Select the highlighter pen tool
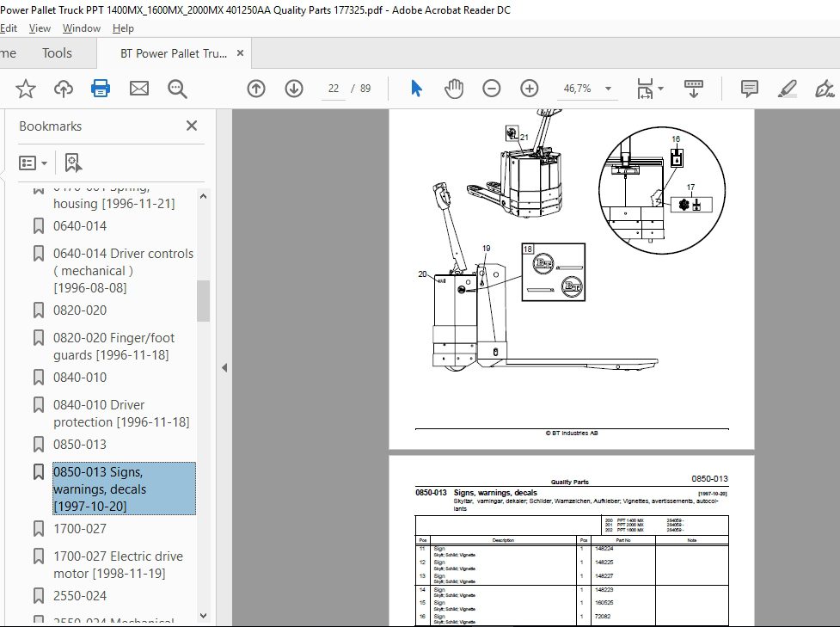 tap(787, 89)
